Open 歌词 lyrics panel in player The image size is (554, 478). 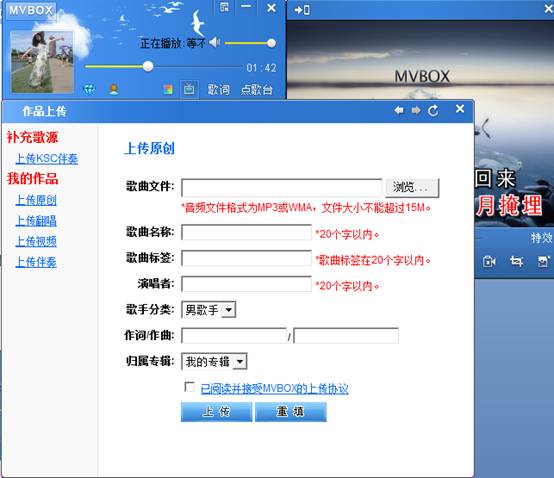[218, 89]
